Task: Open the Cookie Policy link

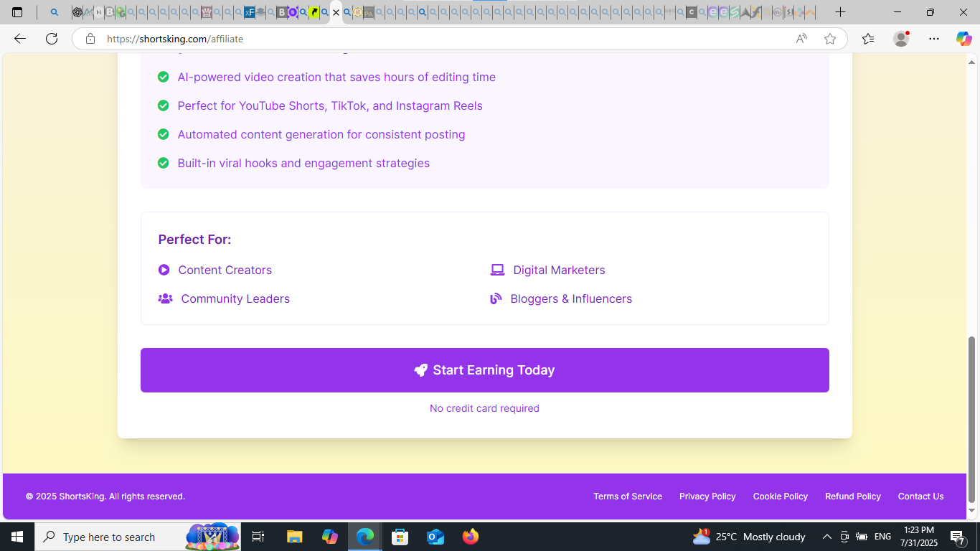Action: coord(780,496)
